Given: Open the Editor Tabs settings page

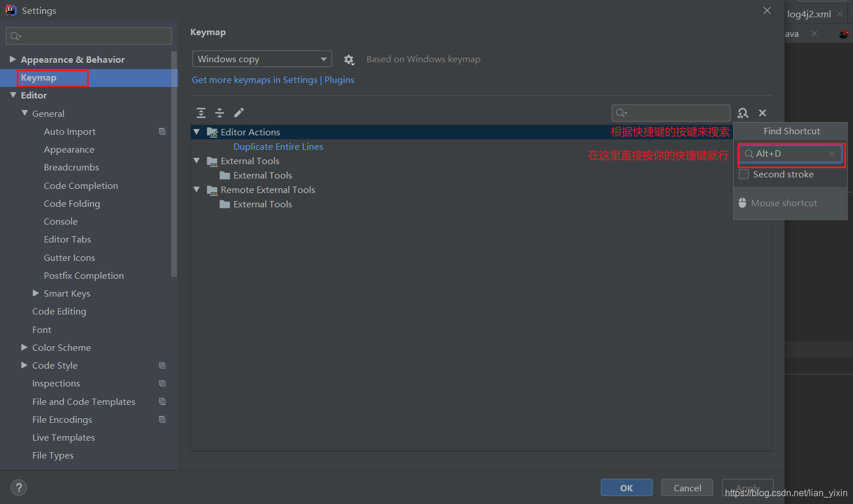Looking at the screenshot, I should [x=67, y=239].
